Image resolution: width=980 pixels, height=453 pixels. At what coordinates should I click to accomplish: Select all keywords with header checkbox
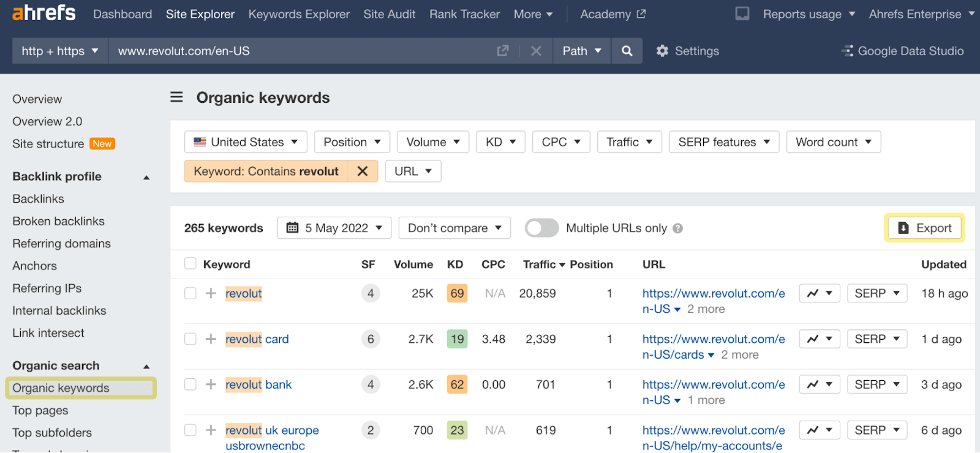point(190,264)
